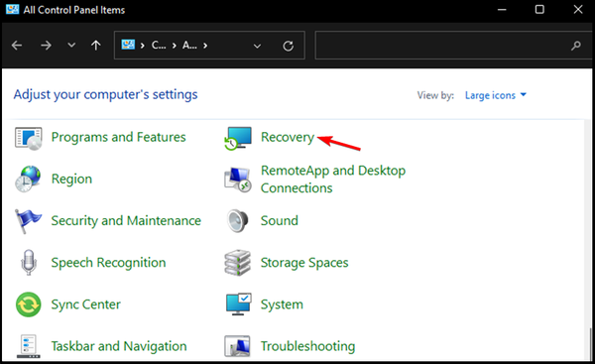
Task: Click the RemoteApp and Desktop Connections icon
Action: [x=238, y=180]
